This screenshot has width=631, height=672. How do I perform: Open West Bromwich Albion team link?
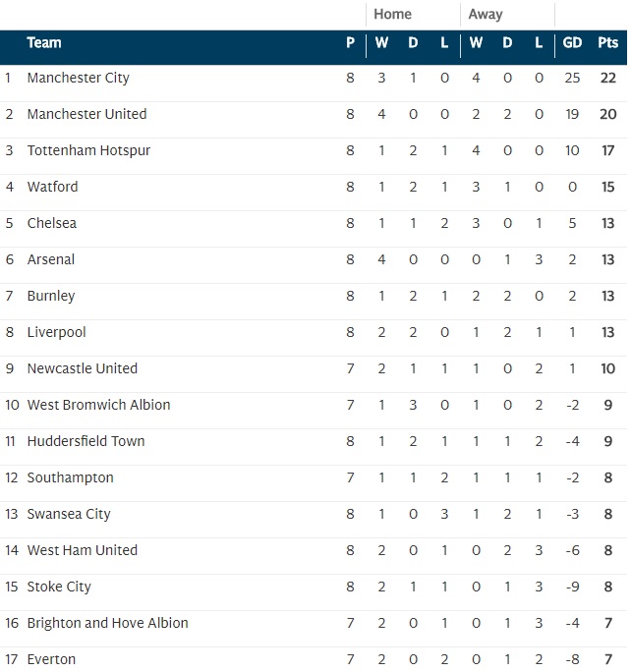[98, 405]
